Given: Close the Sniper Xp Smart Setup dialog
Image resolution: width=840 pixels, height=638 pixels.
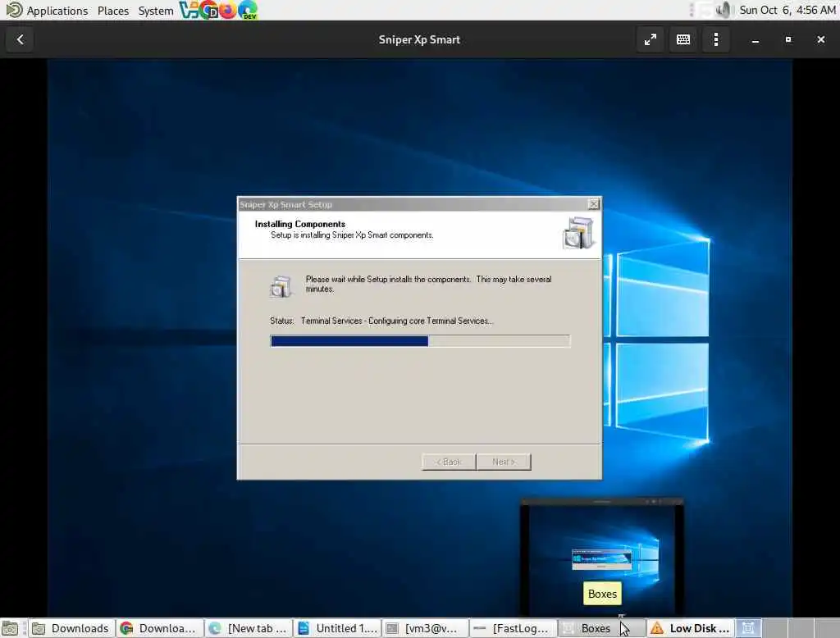Looking at the screenshot, I should pos(593,204).
